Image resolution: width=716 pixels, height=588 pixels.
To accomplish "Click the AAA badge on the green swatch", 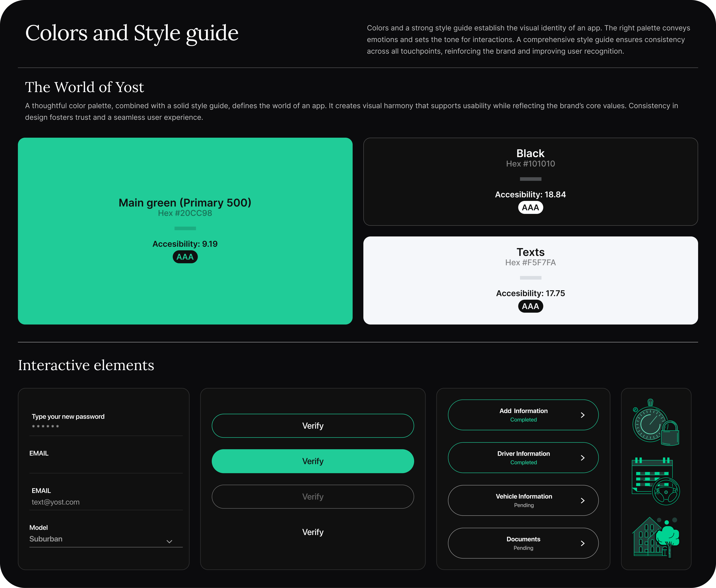I will [185, 257].
